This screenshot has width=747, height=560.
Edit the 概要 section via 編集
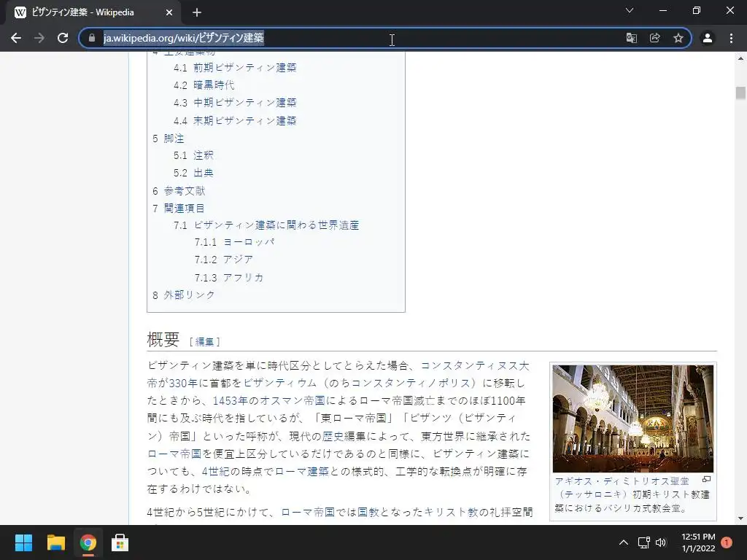(x=204, y=342)
